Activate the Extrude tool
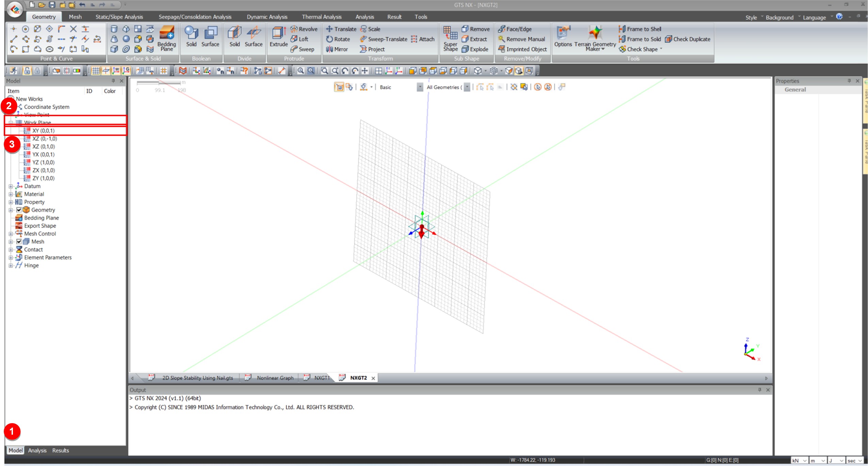Screen dimensions: 868x466 [x=278, y=36]
